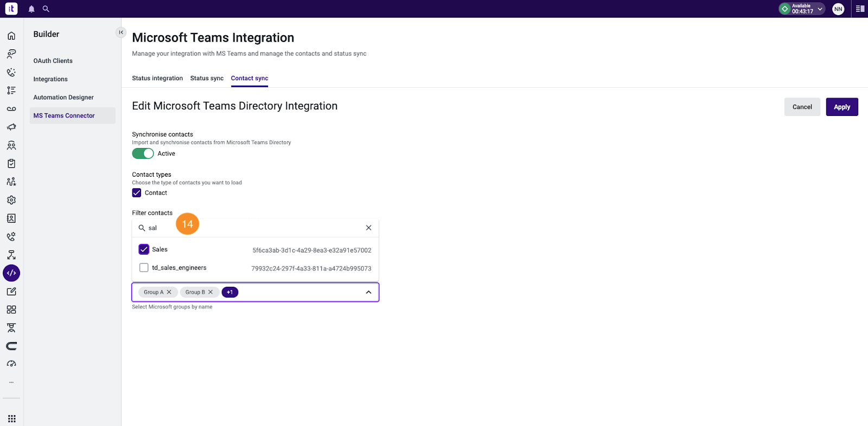The image size is (868, 426).
Task: Open the team with star icon in sidebar
Action: click(x=11, y=182)
